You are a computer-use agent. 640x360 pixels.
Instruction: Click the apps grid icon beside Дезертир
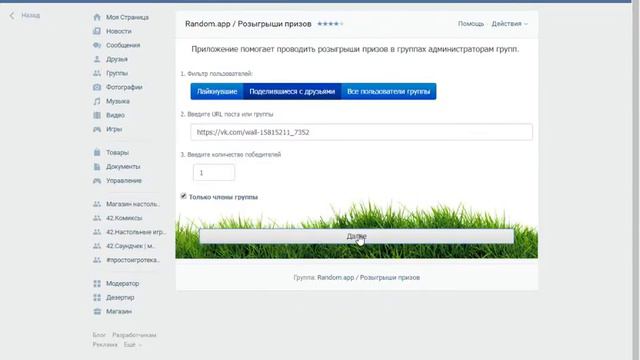pos(97,297)
